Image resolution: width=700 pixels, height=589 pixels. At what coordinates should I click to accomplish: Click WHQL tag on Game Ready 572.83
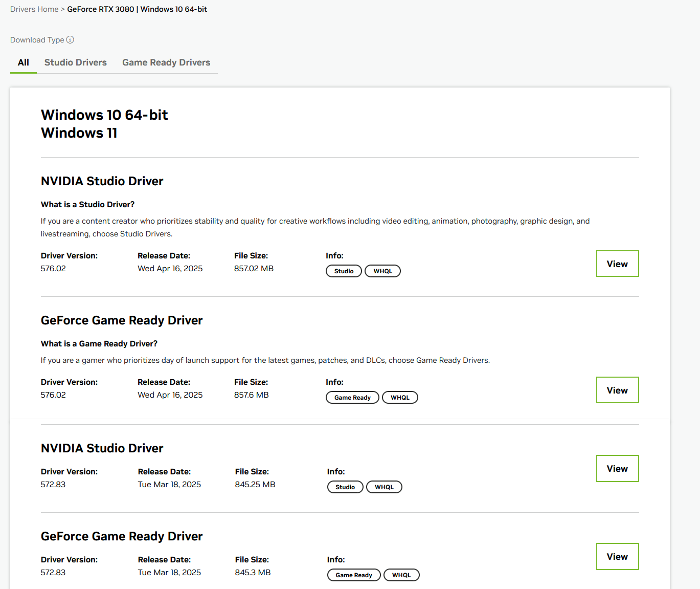coord(401,575)
